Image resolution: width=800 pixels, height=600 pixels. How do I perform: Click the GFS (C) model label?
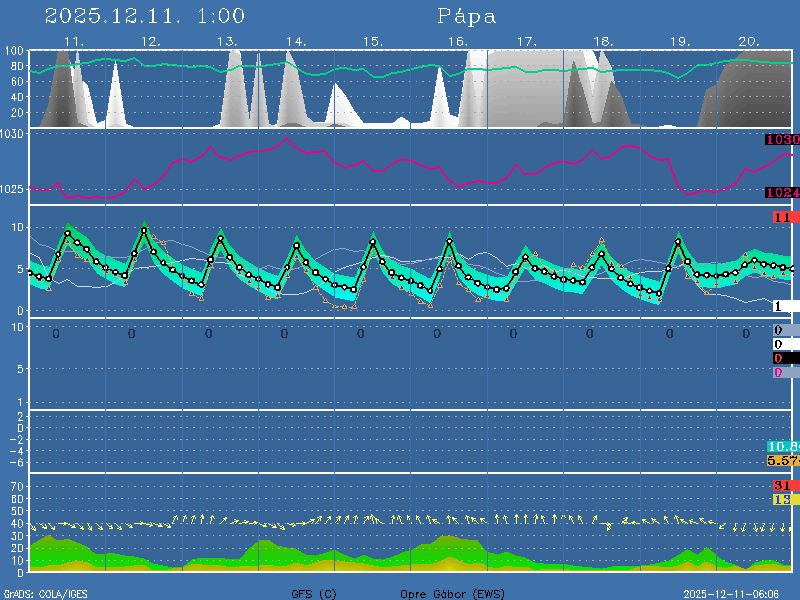pos(314,594)
